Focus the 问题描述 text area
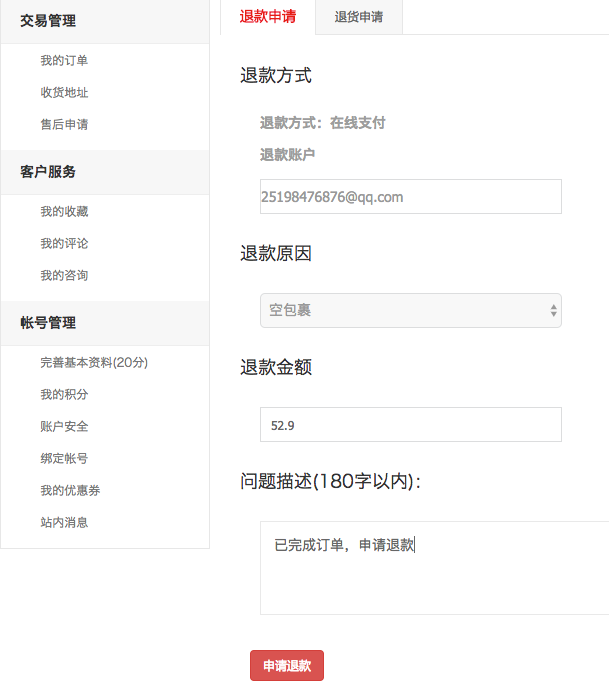 435,567
